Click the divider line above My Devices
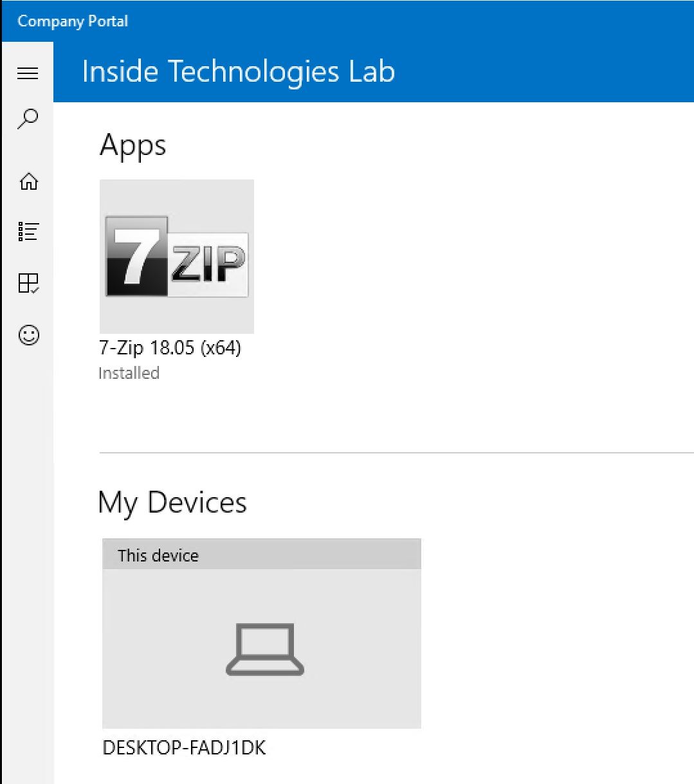The height and width of the screenshot is (784, 694). (x=396, y=453)
